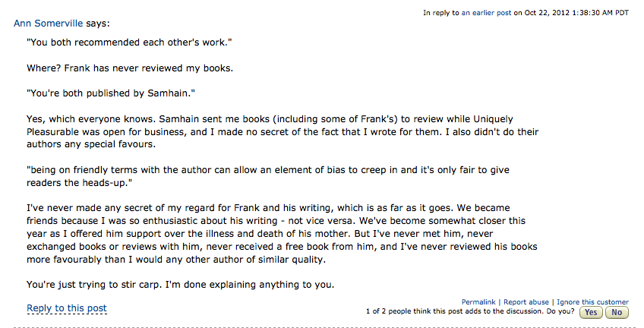Click the 'In reply to' label text
Viewport: 644px width, 328px height.
pos(441,13)
